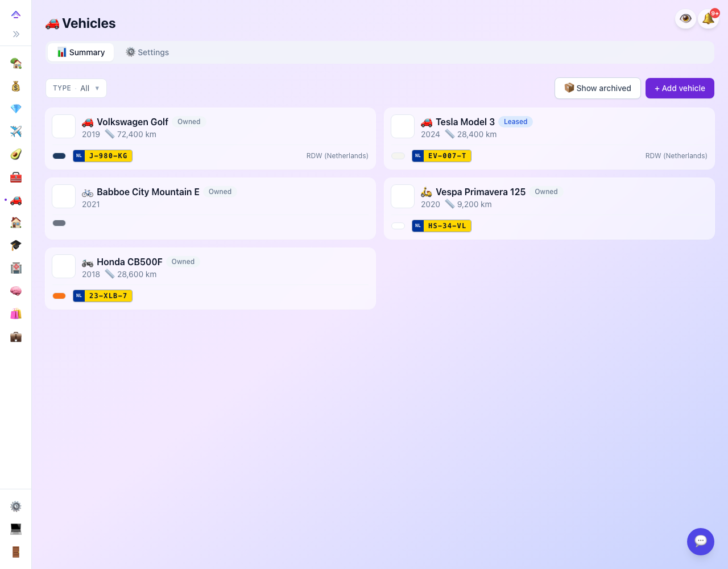Viewport: 728px width, 569px height.
Task: Click license plate 23-XLB-7
Action: click(x=102, y=296)
